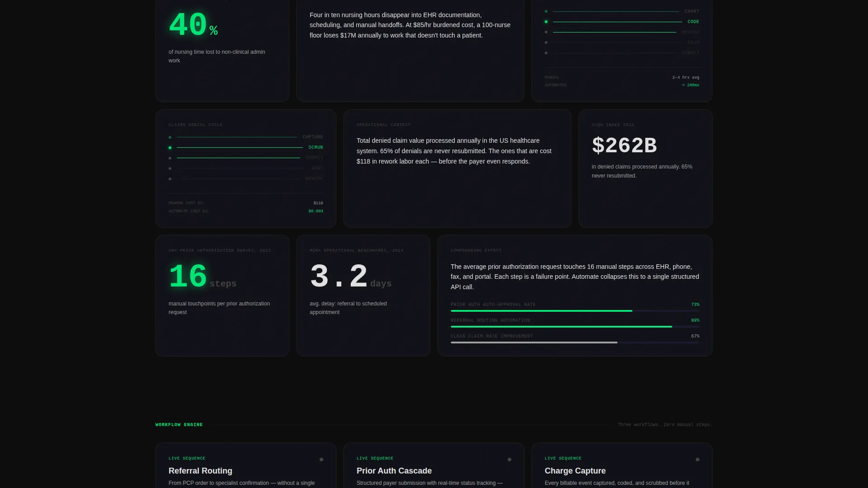Click the COMPOUNDING EFFECT card heading
The height and width of the screenshot is (488, 868).
coord(476,250)
